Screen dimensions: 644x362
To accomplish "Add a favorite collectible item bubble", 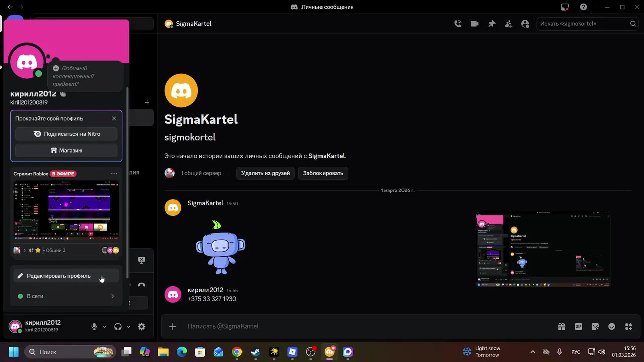I will point(85,76).
